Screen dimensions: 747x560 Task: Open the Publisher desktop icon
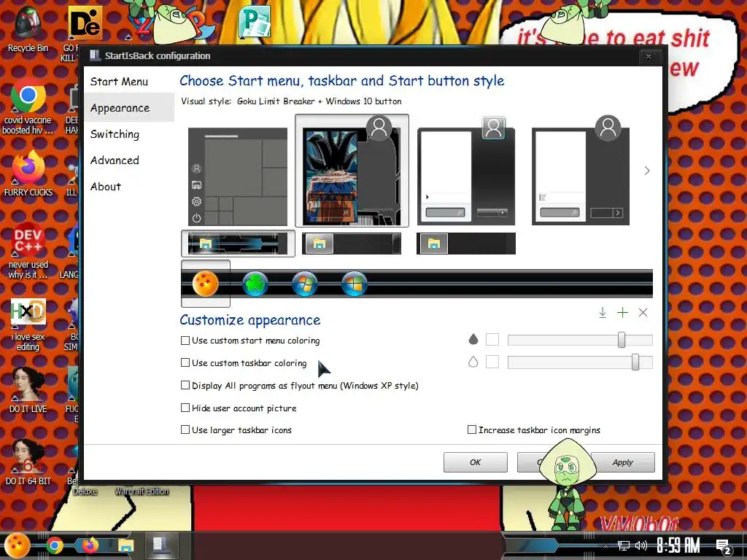tap(255, 21)
